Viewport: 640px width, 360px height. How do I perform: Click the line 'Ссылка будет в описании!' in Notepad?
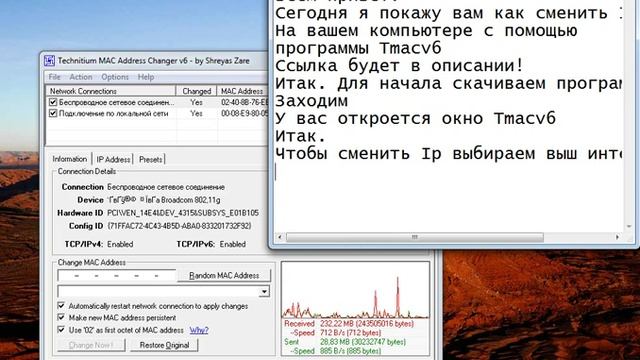coord(399,66)
